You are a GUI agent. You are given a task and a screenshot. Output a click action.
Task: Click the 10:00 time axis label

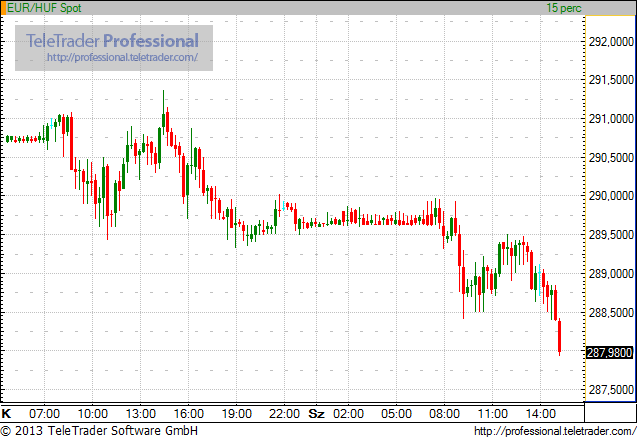click(93, 414)
